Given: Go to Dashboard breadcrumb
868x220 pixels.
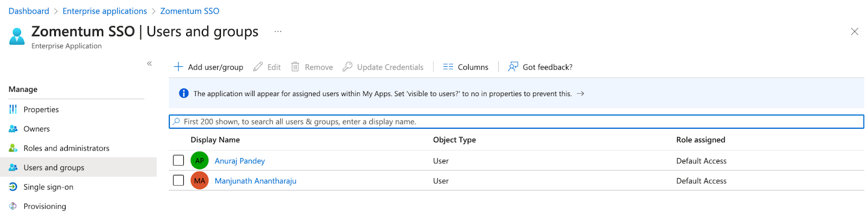Looking at the screenshot, I should click(29, 11).
